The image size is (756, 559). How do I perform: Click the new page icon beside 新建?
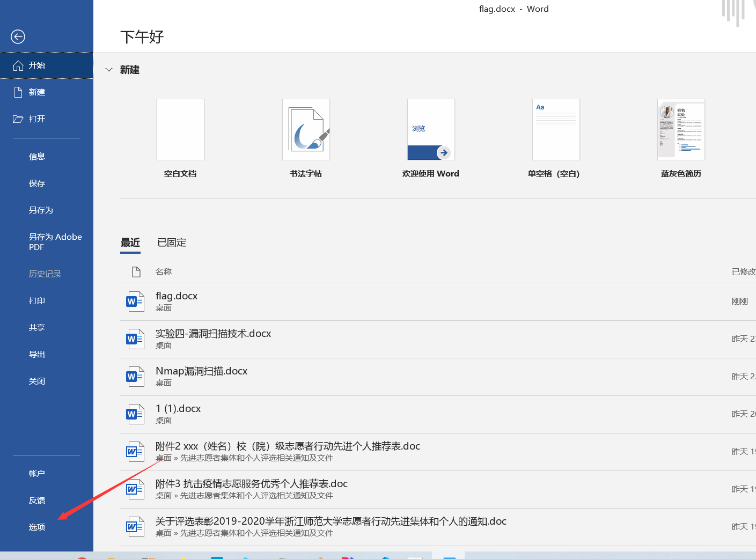[18, 92]
